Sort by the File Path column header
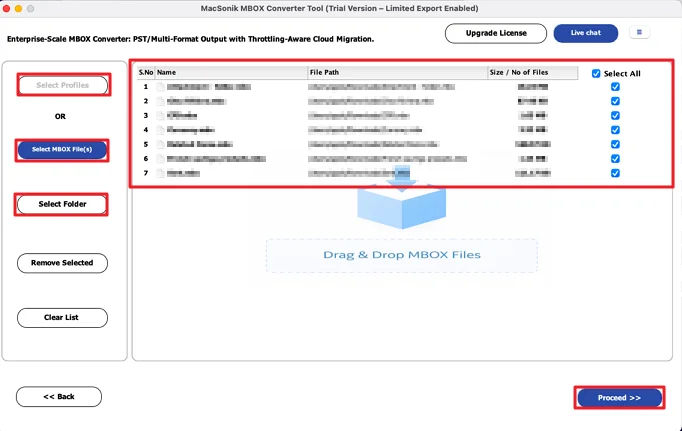The image size is (682, 431). point(398,73)
